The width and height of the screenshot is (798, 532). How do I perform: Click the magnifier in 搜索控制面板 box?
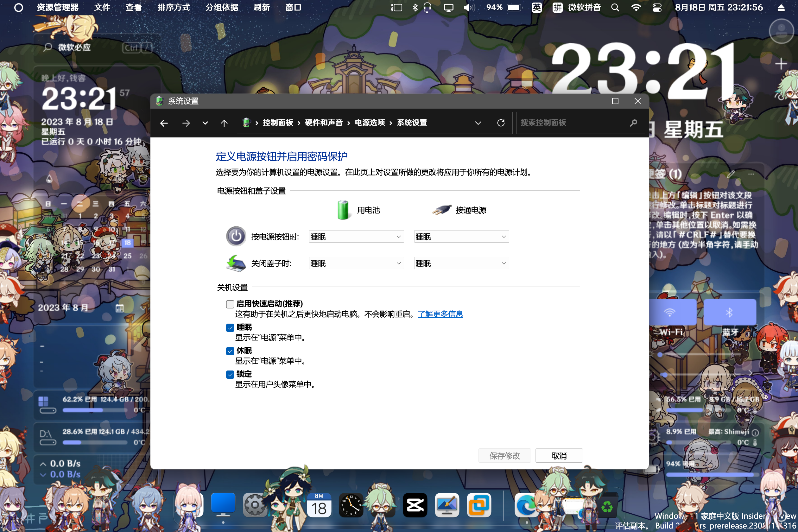(x=633, y=123)
